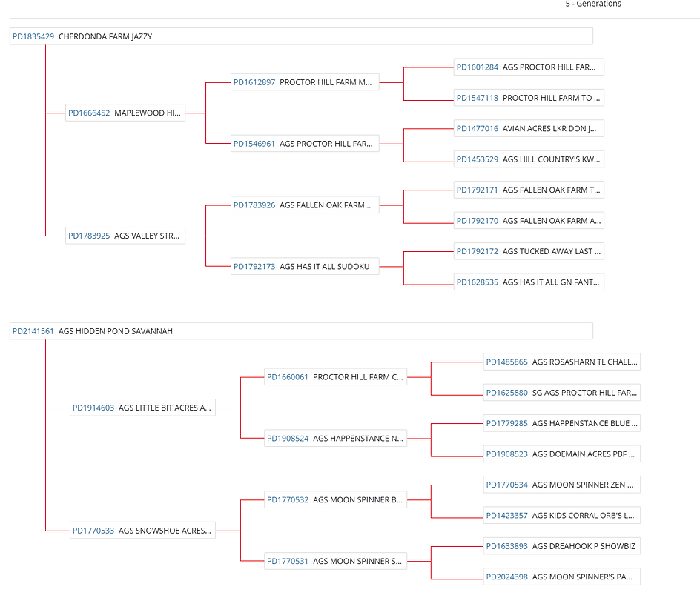
Task: Open PD1628535 AGS HAS IT ALL GN FANT...
Action: pos(529,282)
